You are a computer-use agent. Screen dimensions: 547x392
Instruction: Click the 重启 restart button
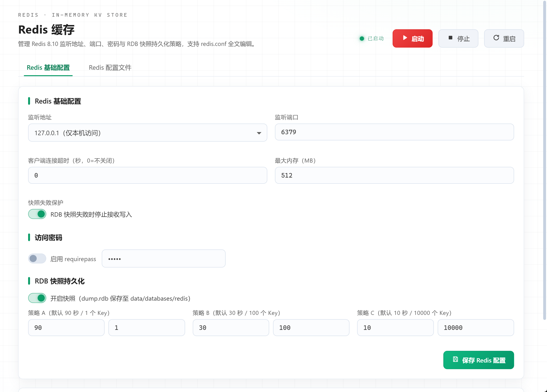(x=504, y=39)
